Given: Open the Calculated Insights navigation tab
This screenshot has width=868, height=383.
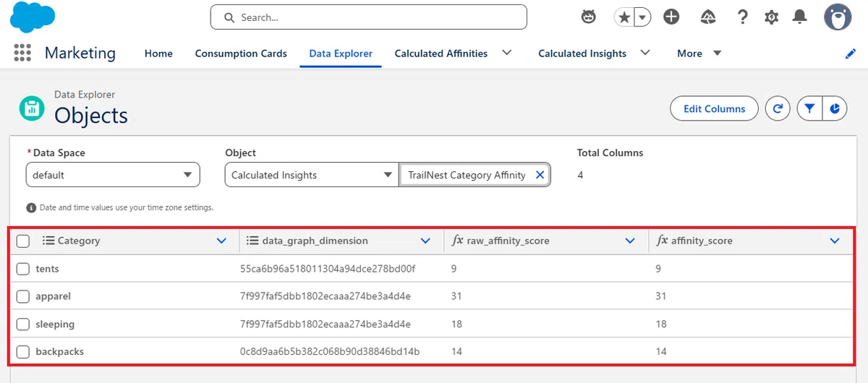Looking at the screenshot, I should (x=582, y=53).
